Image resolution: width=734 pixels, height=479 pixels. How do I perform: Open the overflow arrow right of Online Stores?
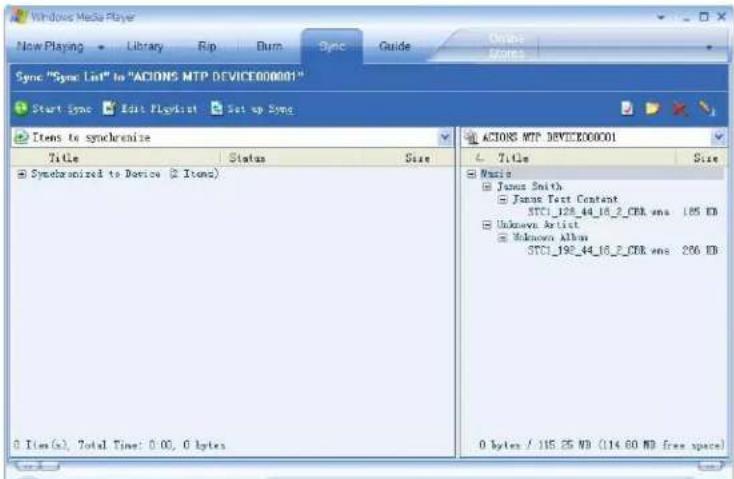[709, 47]
